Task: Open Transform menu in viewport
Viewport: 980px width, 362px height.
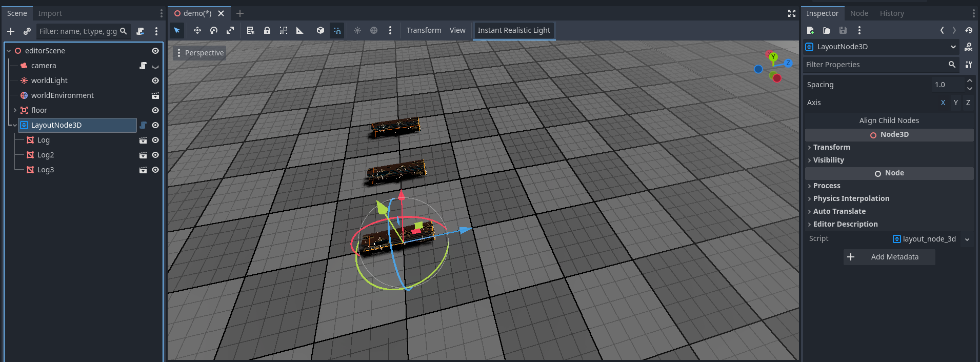Action: coord(424,30)
